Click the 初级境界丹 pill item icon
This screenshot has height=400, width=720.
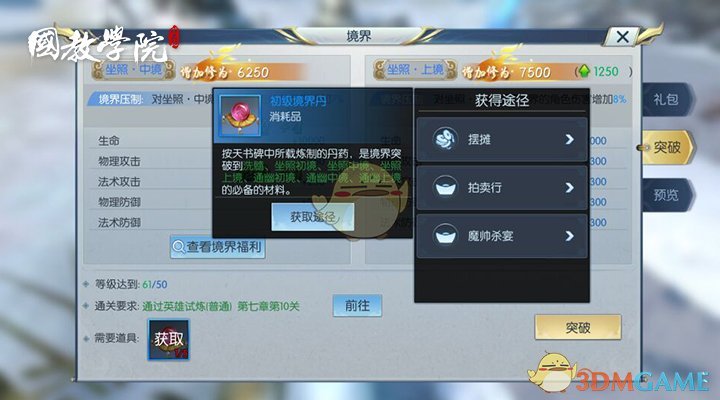pos(240,116)
